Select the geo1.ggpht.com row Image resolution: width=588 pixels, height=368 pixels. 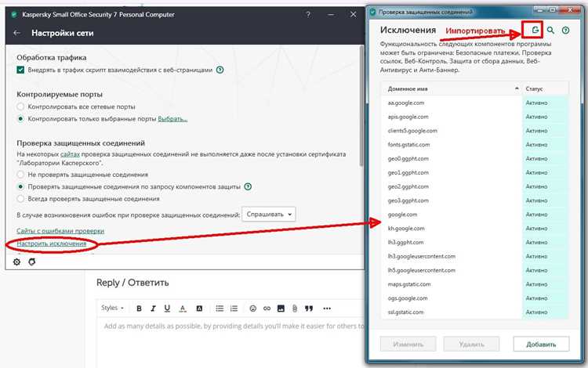(x=475, y=172)
